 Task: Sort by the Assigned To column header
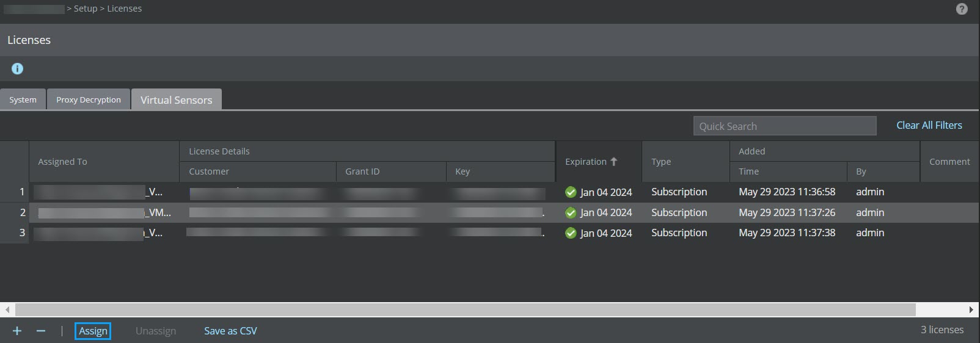[x=104, y=162]
